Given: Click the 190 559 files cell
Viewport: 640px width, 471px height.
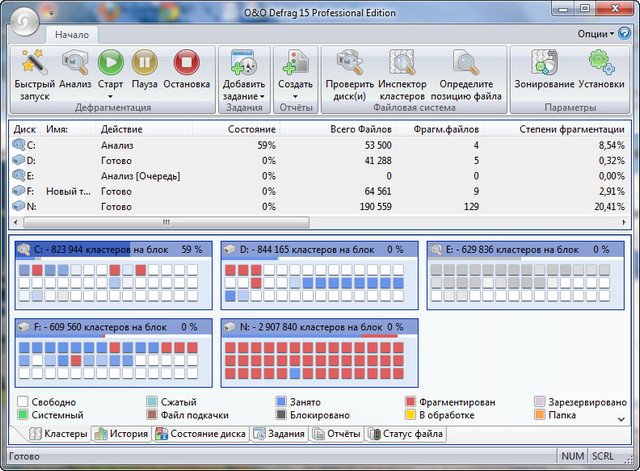Looking at the screenshot, I should click(376, 207).
